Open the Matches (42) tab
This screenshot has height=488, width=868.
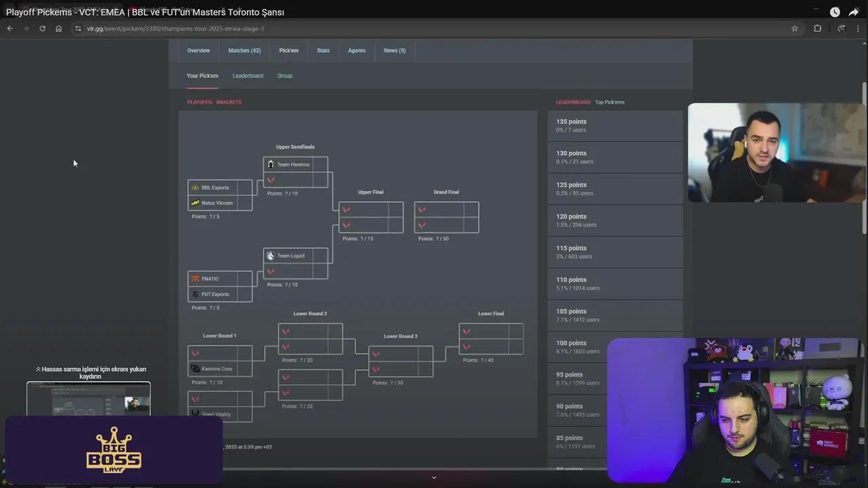(244, 51)
